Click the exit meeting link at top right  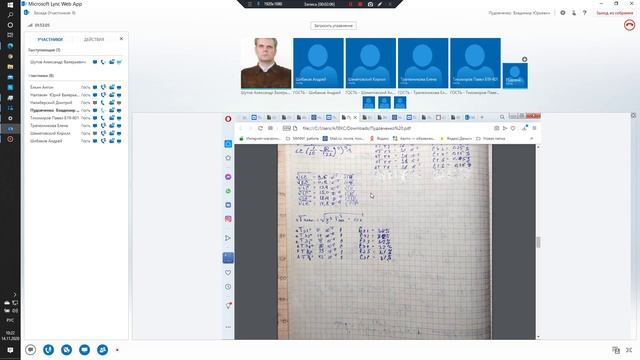(x=615, y=13)
